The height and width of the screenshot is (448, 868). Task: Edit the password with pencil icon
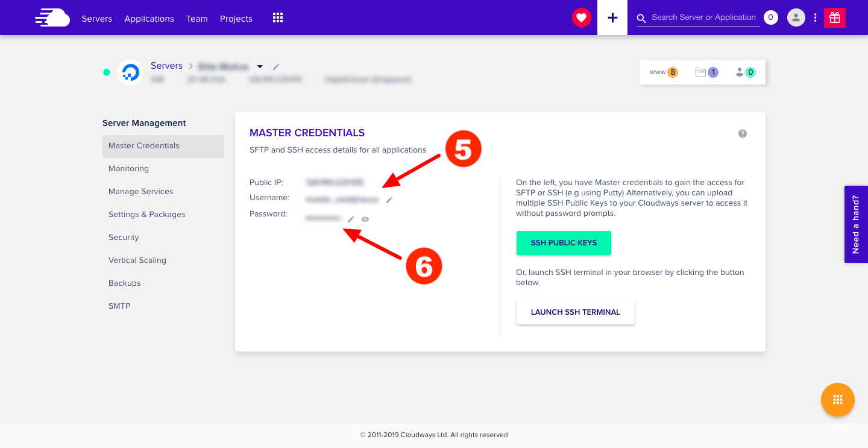(x=351, y=219)
